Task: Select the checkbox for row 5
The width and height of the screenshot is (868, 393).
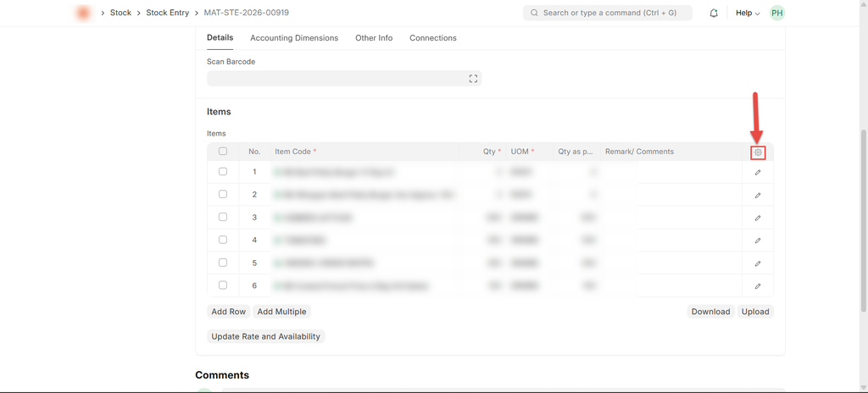Action: [x=223, y=263]
